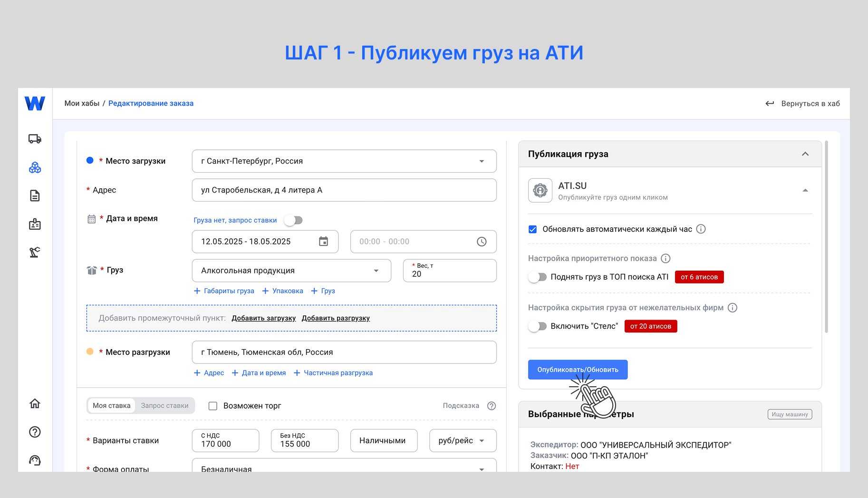Click the Подсказка text
The height and width of the screenshot is (498, 868).
click(x=461, y=406)
